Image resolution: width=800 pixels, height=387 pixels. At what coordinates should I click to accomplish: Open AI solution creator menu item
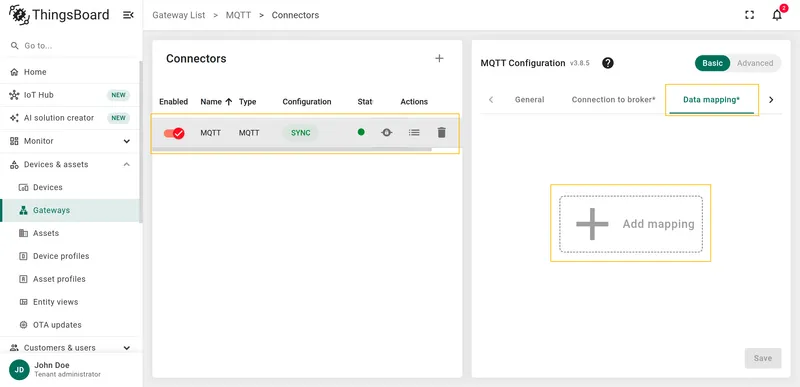pos(70,118)
